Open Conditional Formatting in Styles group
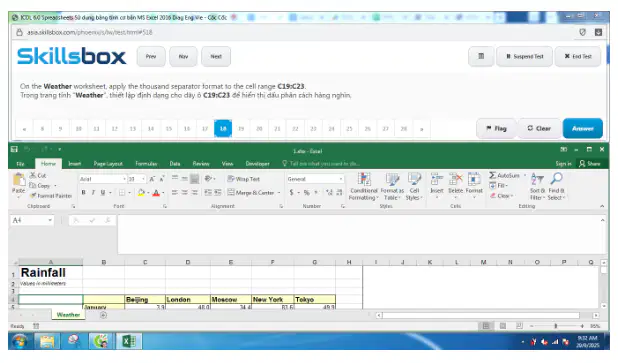Screen dimensions: 618x363 point(364,186)
